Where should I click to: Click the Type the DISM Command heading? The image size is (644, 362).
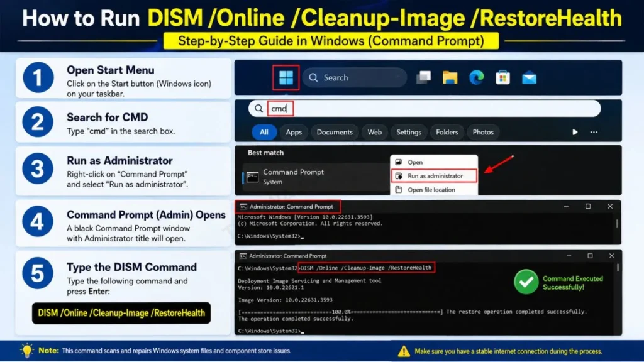tap(131, 267)
